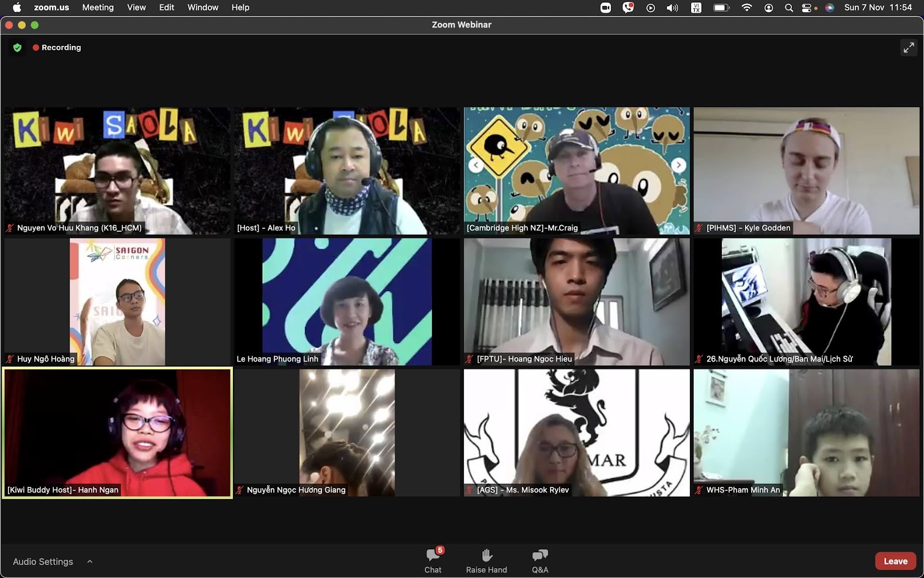Image resolution: width=924 pixels, height=578 pixels.
Task: Select Hoang Ngoc Hieu's video tile
Action: pyautogui.click(x=577, y=302)
